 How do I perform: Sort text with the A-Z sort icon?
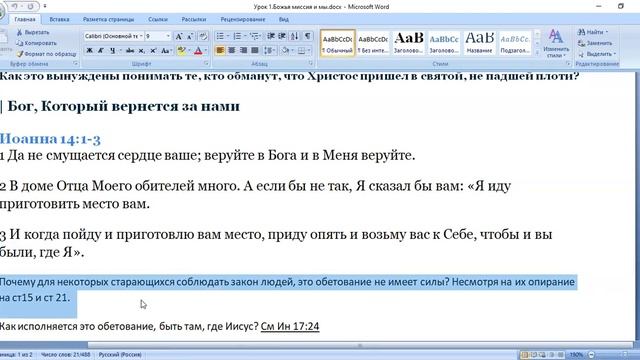pyautogui.click(x=294, y=36)
